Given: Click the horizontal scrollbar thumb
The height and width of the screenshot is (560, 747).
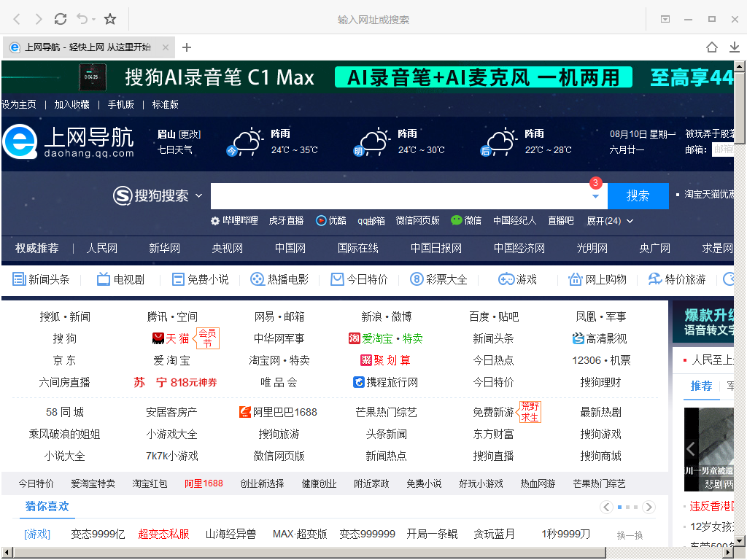Looking at the screenshot, I should click(309, 553).
